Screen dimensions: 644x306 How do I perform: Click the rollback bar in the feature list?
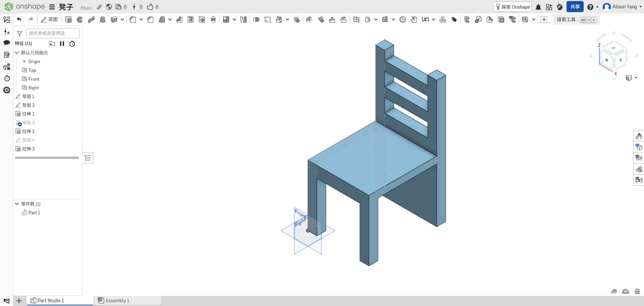point(47,158)
